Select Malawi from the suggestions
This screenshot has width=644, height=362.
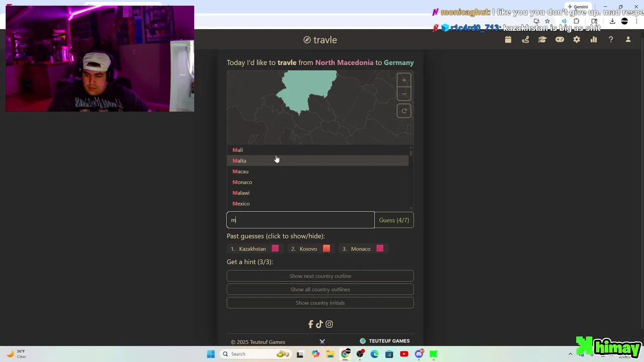tap(317, 193)
